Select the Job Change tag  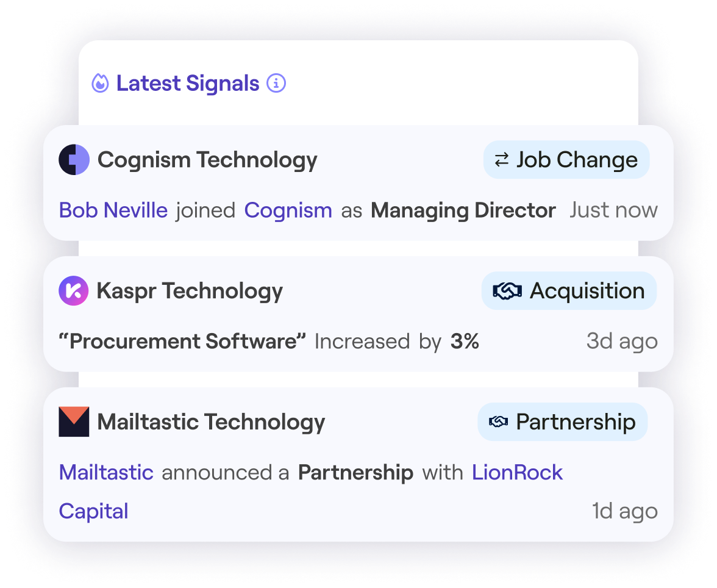(566, 160)
